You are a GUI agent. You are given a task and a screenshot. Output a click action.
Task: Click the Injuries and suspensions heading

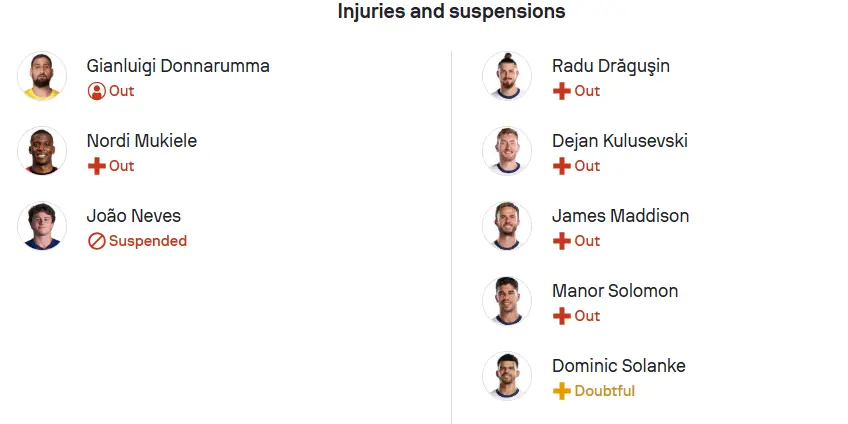tap(452, 11)
